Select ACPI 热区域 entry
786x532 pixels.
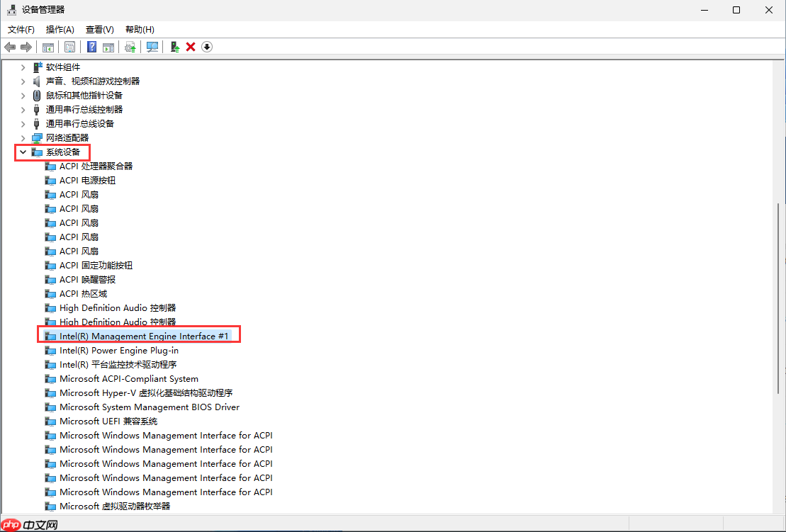(x=83, y=293)
